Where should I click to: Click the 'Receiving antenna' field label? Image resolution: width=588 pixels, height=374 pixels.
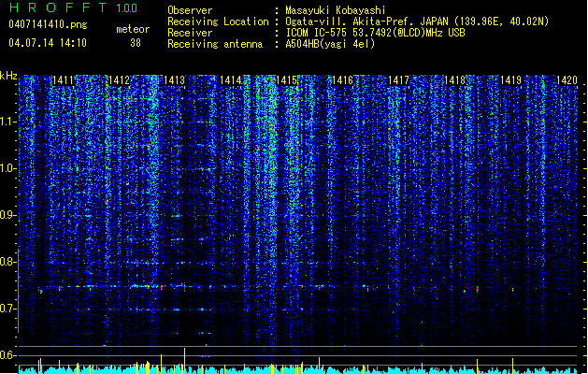(215, 44)
